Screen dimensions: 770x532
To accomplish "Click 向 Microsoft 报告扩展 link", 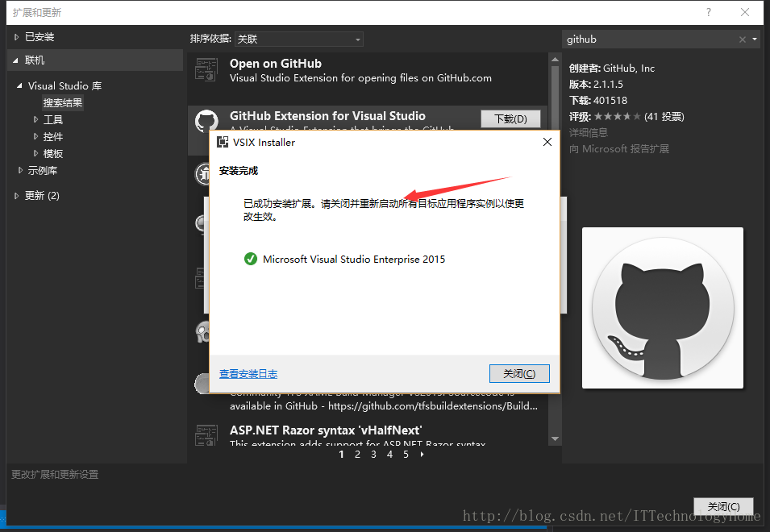I will point(618,148).
